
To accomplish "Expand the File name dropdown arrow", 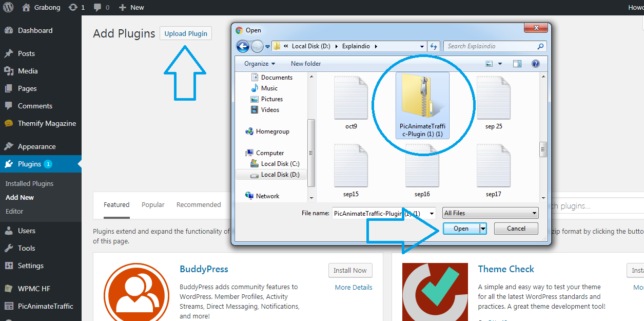I will pyautogui.click(x=432, y=213).
